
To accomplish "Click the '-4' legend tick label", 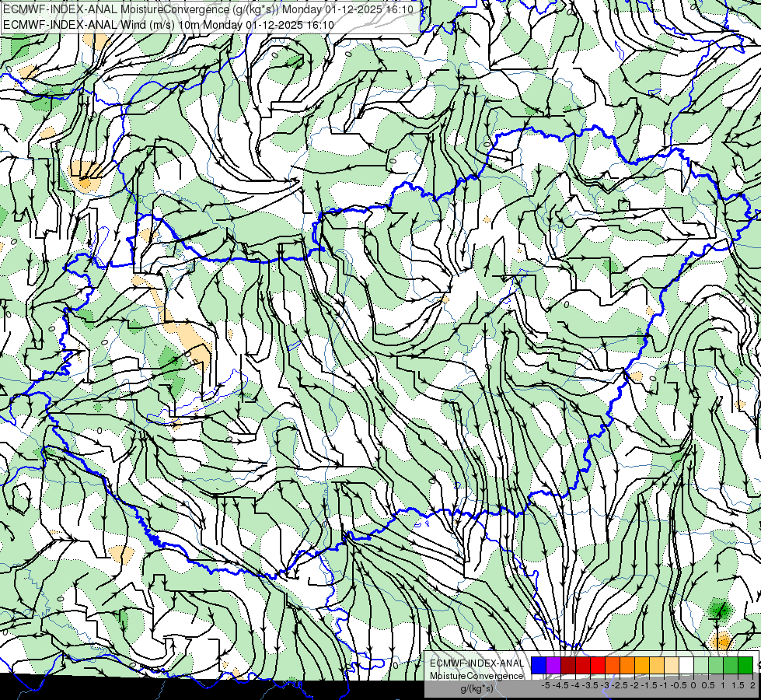I will click(575, 685).
